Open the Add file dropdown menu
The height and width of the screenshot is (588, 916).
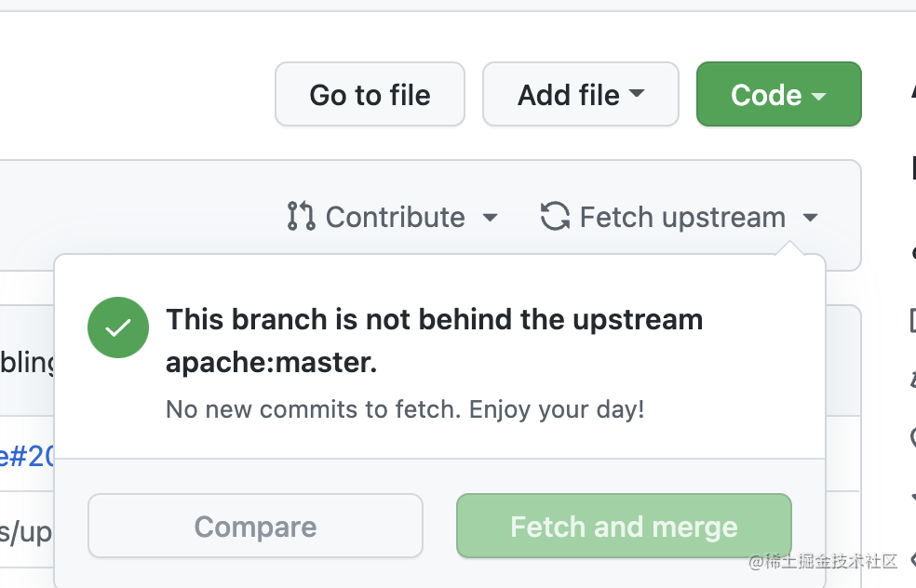coord(580,93)
